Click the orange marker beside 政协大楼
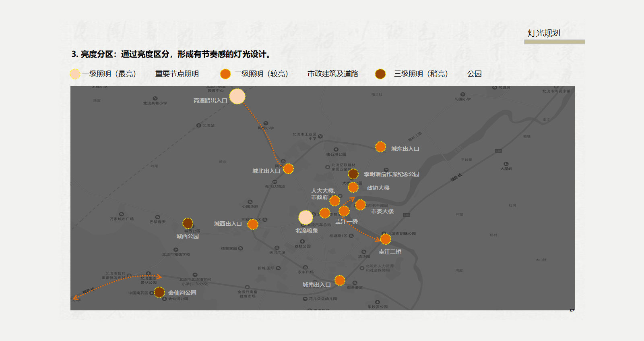Image resolution: width=644 pixels, height=341 pixels. point(353,187)
